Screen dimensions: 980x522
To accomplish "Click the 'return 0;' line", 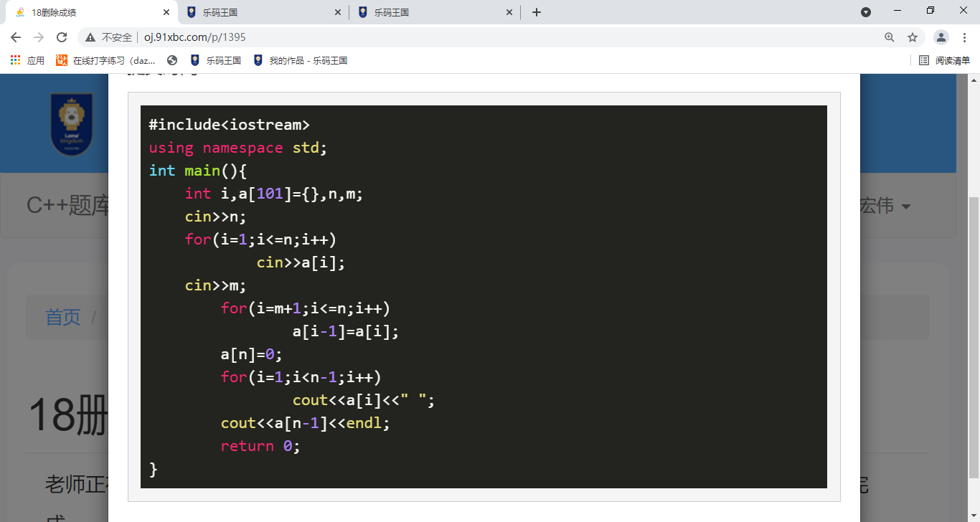I will (260, 446).
